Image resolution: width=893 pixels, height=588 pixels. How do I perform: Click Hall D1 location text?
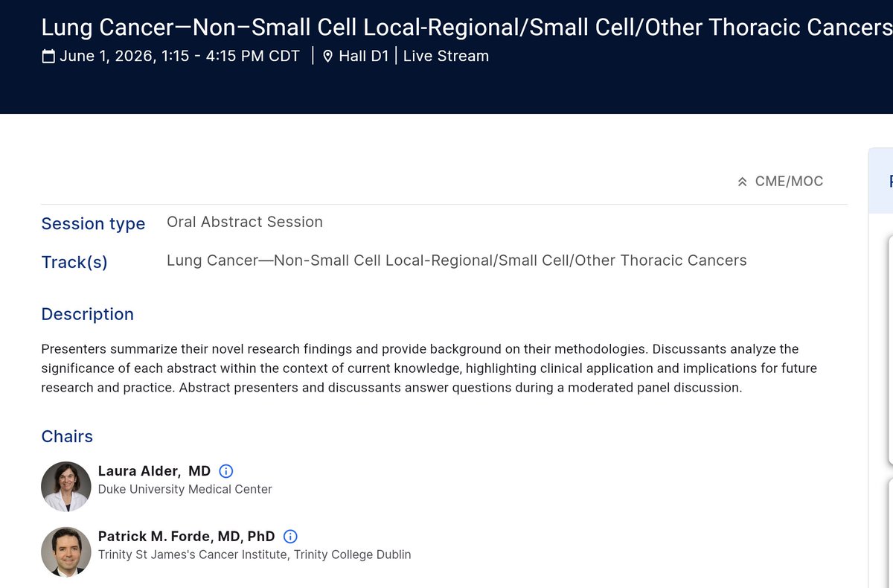coord(364,56)
